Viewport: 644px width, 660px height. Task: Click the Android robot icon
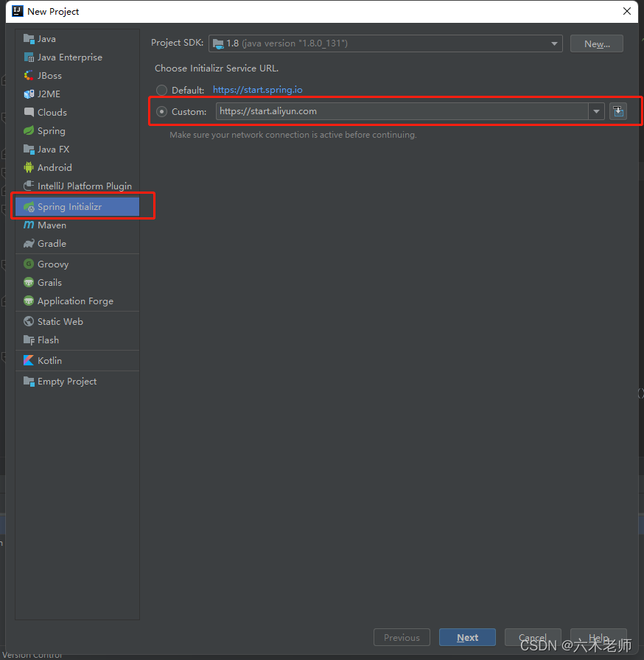pyautogui.click(x=29, y=167)
